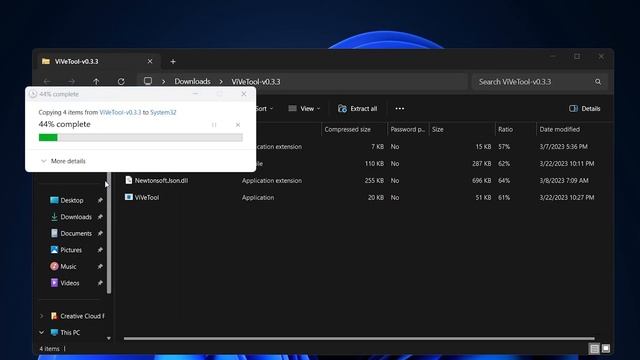Refresh the current folder view

point(121,82)
